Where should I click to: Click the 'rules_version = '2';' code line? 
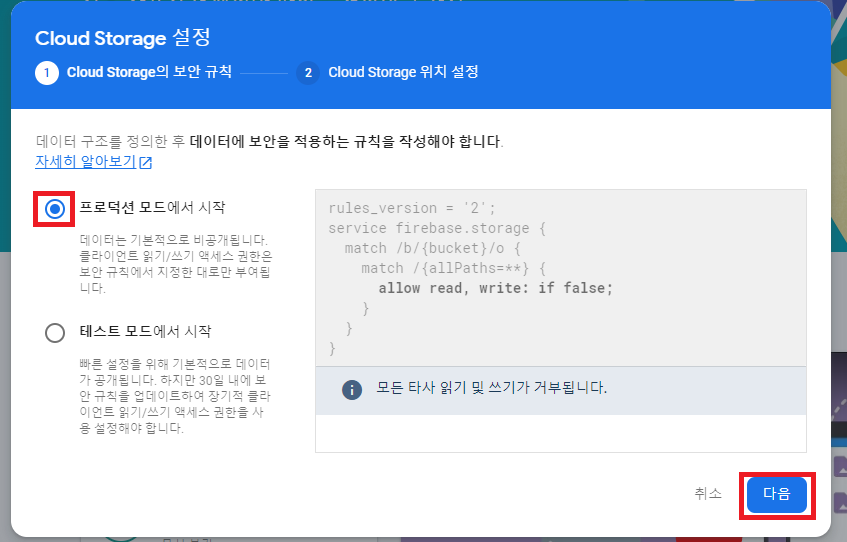[x=412, y=208]
